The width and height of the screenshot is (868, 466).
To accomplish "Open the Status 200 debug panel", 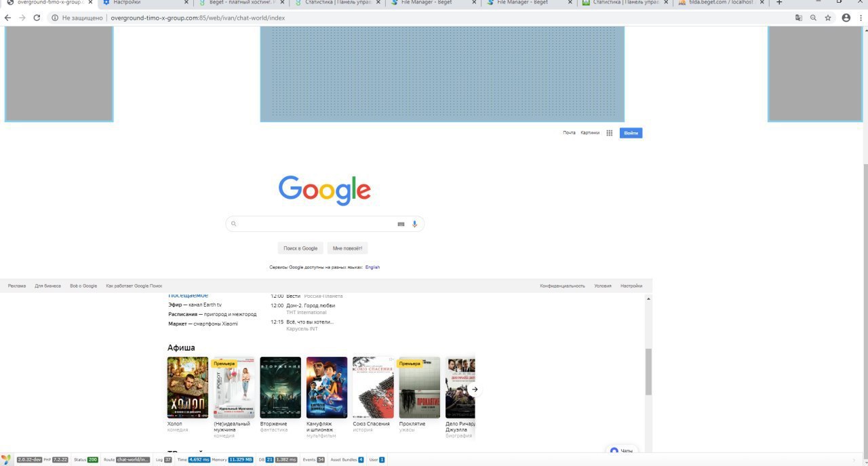I will (86, 460).
